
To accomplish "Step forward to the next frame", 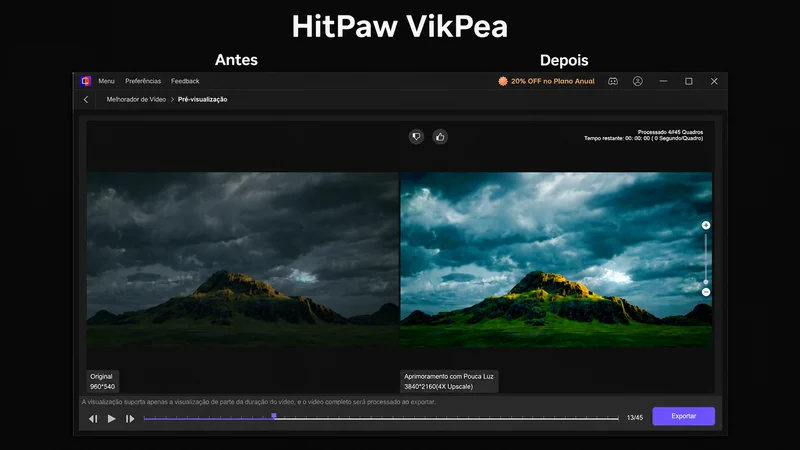I will tap(130, 419).
